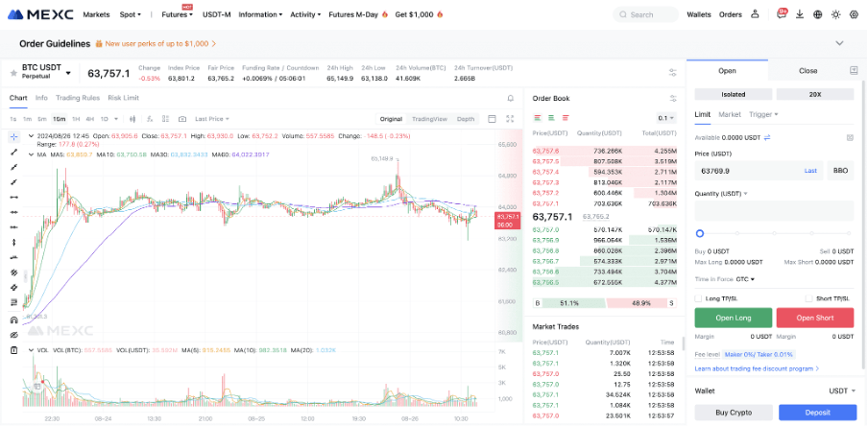868x426 pixels.
Task: Open the chart panel layout icon
Action: pyautogui.click(x=492, y=119)
